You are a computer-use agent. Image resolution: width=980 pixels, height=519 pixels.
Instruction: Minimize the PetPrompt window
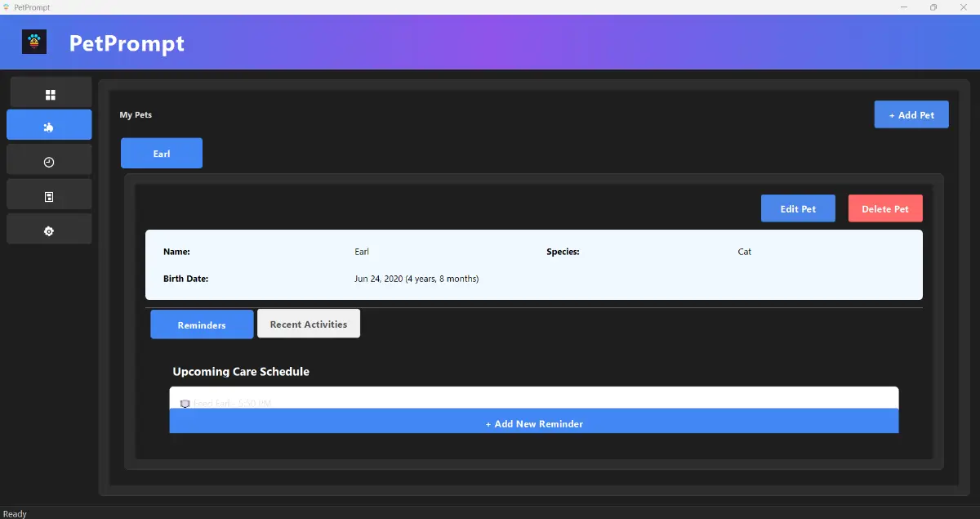(903, 7)
